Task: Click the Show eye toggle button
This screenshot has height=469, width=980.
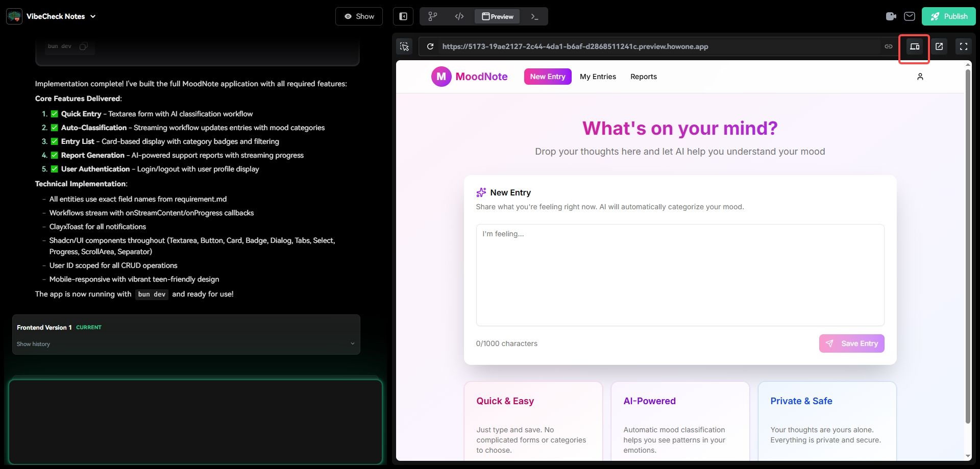Action: point(359,16)
